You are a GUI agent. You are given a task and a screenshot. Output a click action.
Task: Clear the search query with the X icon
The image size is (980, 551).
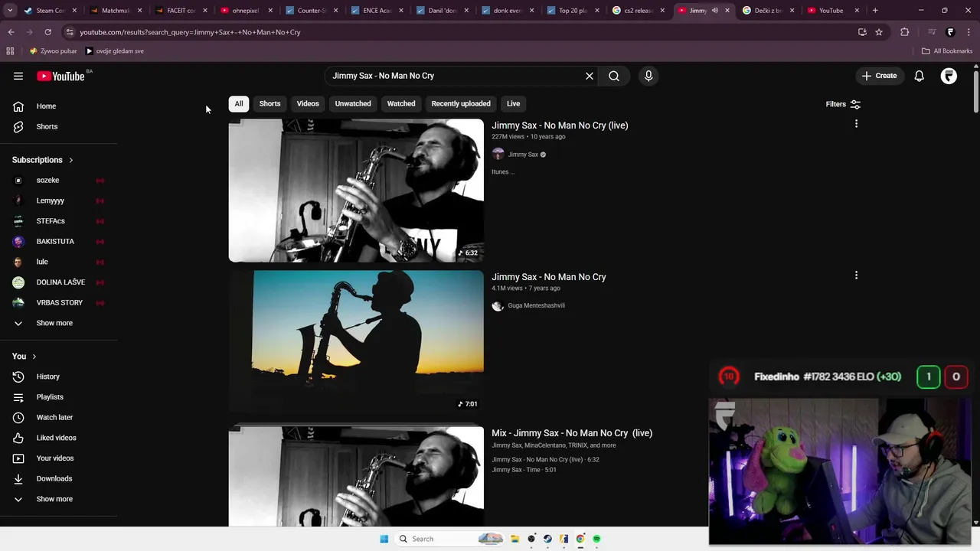[590, 76]
